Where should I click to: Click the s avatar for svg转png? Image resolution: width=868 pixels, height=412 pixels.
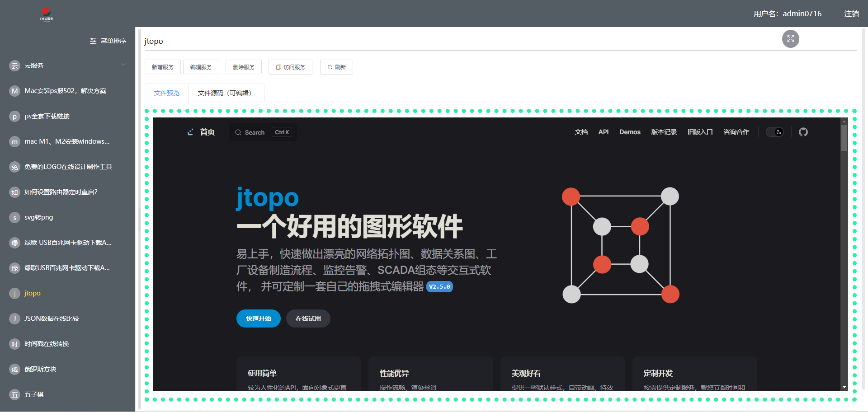pyautogui.click(x=15, y=218)
